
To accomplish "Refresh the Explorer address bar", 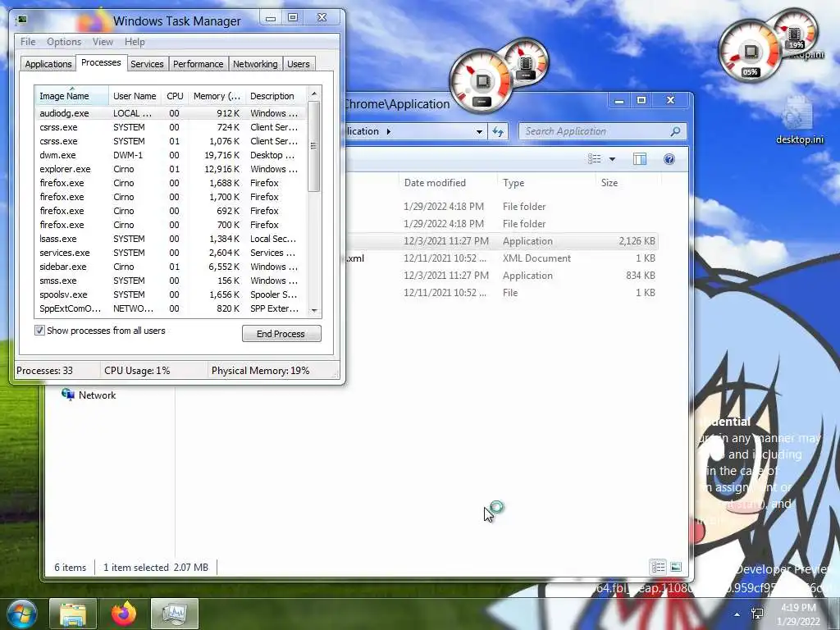I will pyautogui.click(x=498, y=131).
